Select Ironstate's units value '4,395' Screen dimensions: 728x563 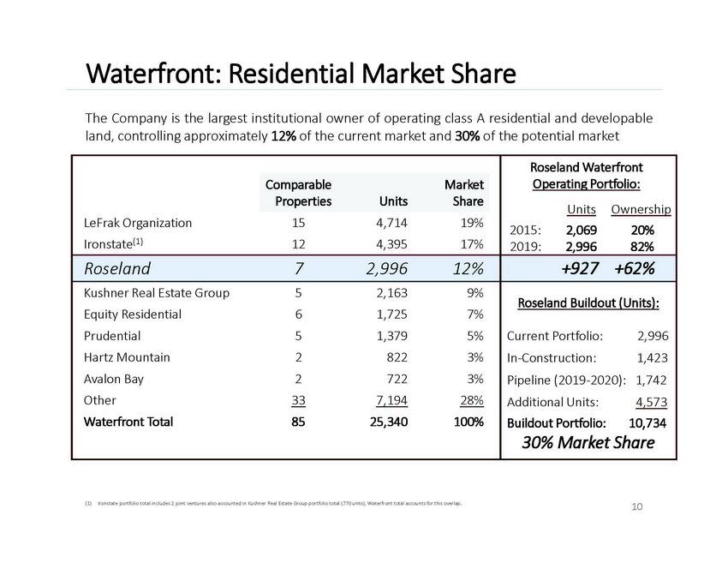pos(391,244)
